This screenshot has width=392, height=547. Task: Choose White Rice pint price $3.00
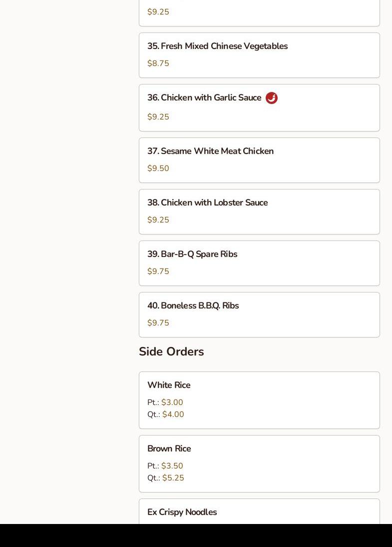(x=172, y=402)
